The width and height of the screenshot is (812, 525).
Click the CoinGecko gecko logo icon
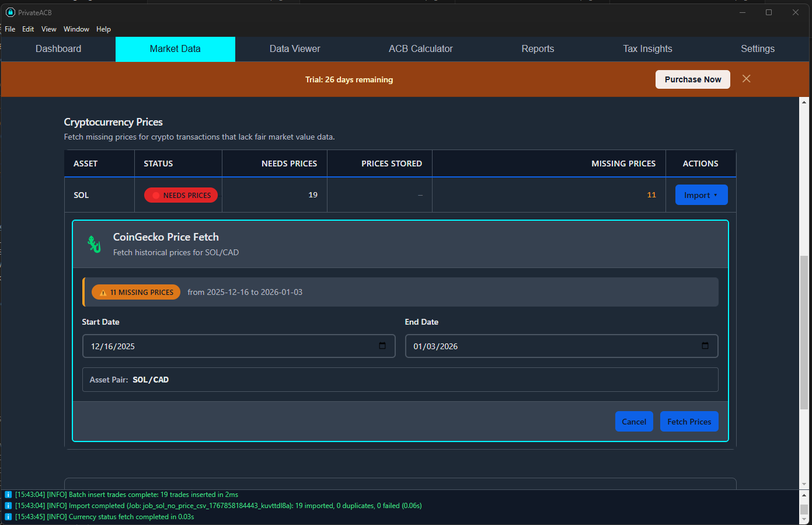[94, 244]
